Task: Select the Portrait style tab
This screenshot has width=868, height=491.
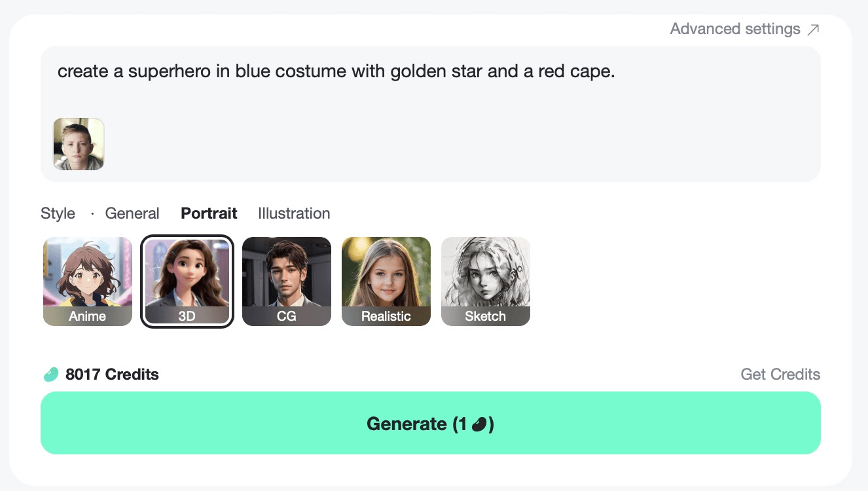Action: pos(209,213)
